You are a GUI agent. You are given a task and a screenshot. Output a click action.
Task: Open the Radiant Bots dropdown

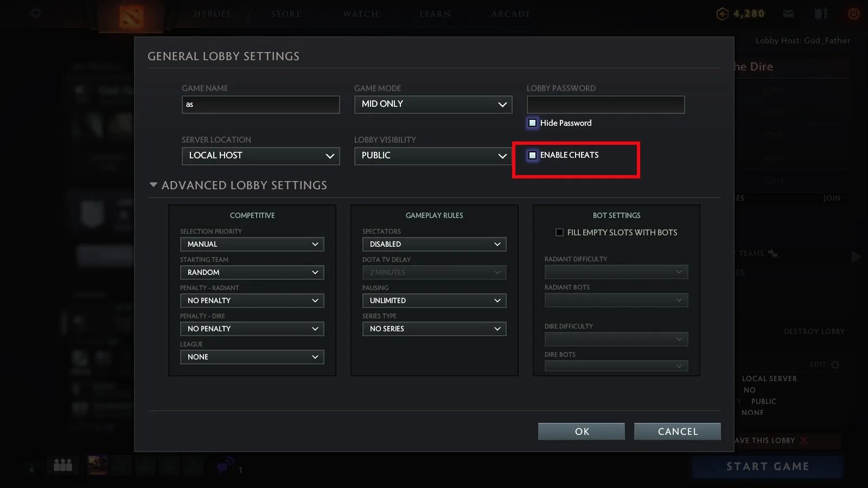tap(616, 300)
